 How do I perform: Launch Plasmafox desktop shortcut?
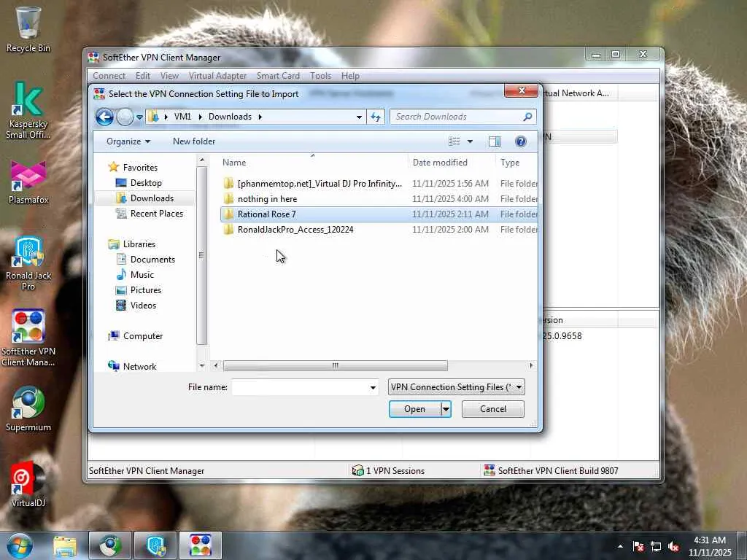(x=28, y=182)
